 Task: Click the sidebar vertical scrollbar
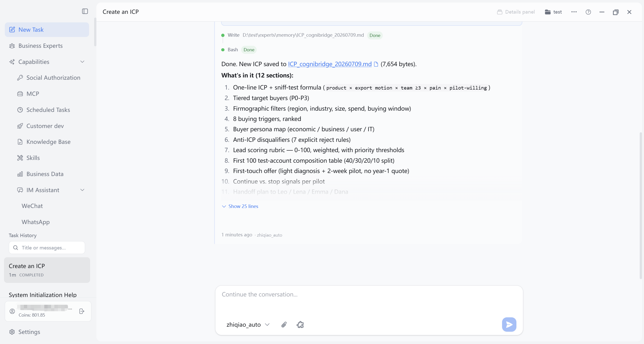click(95, 32)
